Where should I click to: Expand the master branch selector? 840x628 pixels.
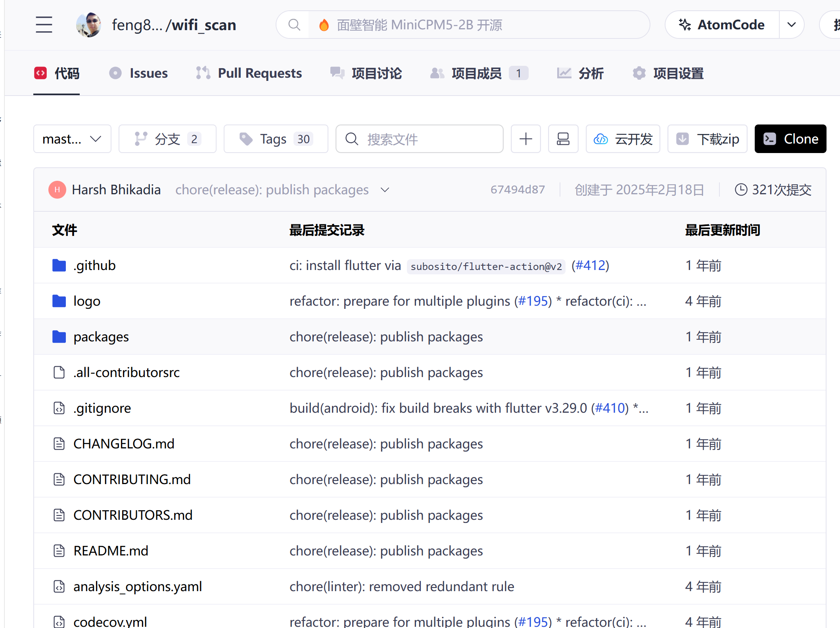click(x=72, y=139)
